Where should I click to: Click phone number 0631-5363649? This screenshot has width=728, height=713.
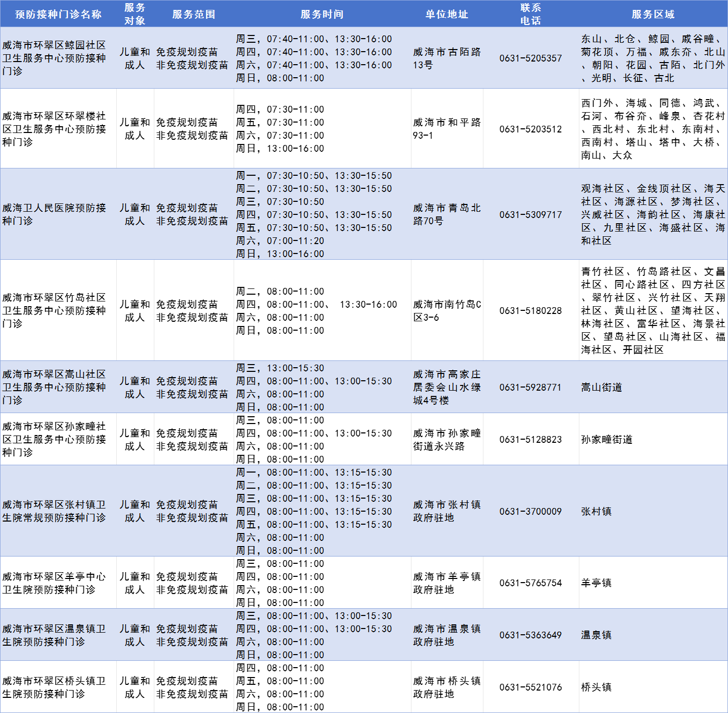530,635
